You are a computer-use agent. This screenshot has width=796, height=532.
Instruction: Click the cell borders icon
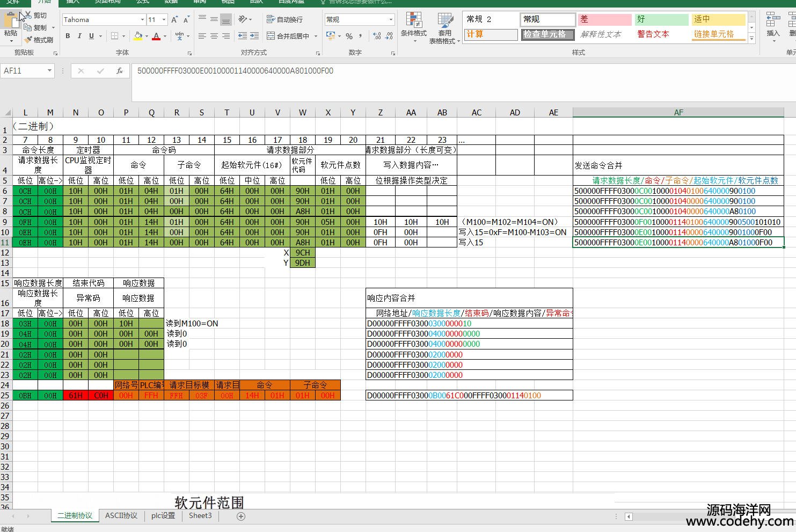click(x=114, y=36)
